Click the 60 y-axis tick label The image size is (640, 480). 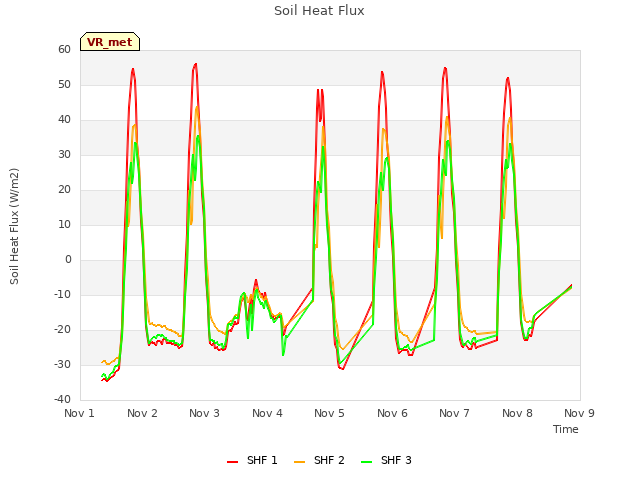coord(64,49)
